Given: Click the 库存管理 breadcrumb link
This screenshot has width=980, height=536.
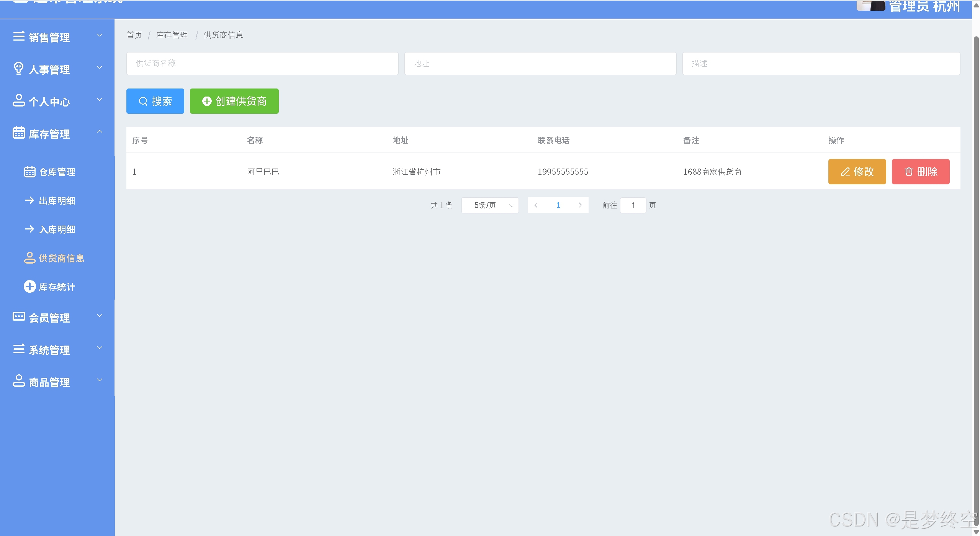Looking at the screenshot, I should tap(172, 35).
